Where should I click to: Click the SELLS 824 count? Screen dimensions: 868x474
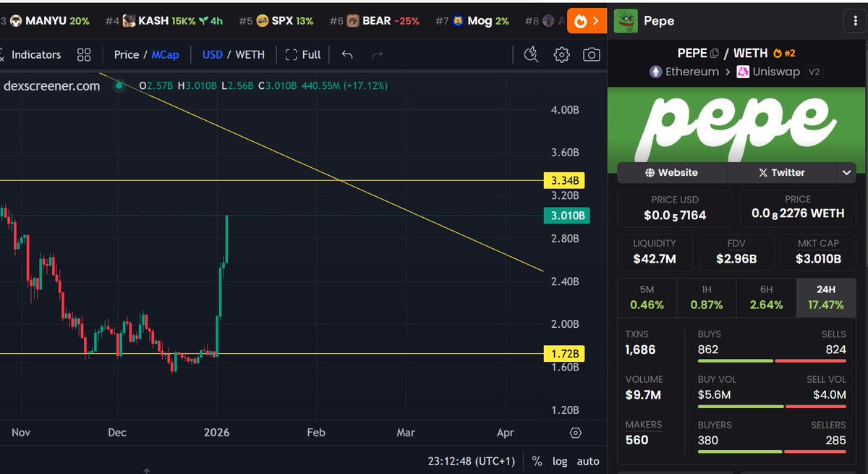click(835, 350)
